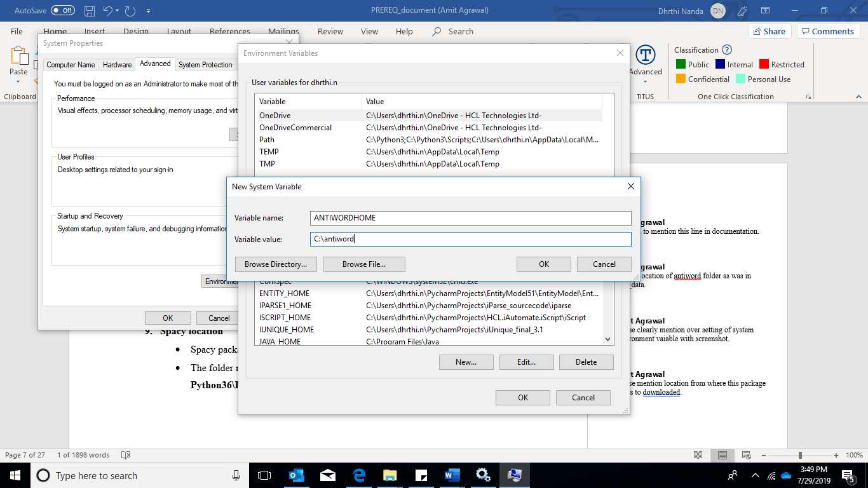Open the Review ribbon tab
The height and width of the screenshot is (488, 868).
[330, 31]
